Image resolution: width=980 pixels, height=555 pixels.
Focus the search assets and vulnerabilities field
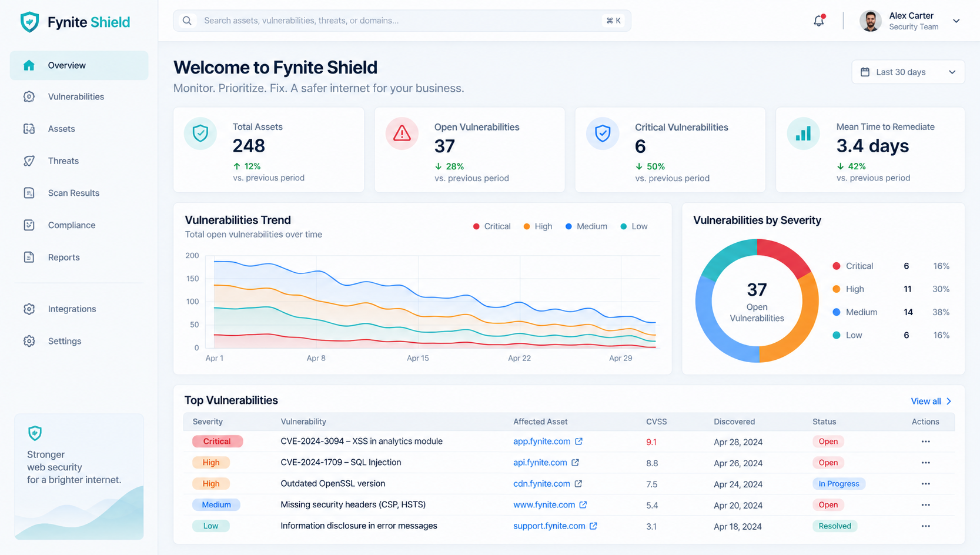pos(402,21)
